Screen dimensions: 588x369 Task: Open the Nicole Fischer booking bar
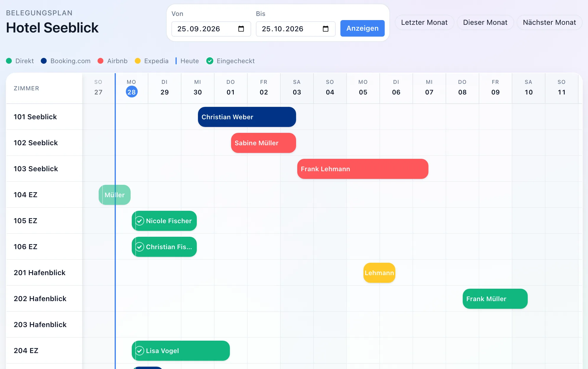pos(164,221)
